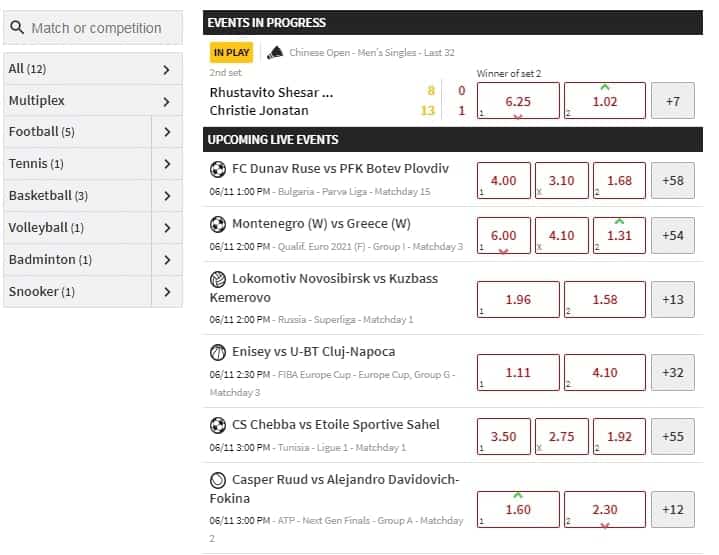
Task: Expand the Snooker category arrow
Action: pos(166,292)
